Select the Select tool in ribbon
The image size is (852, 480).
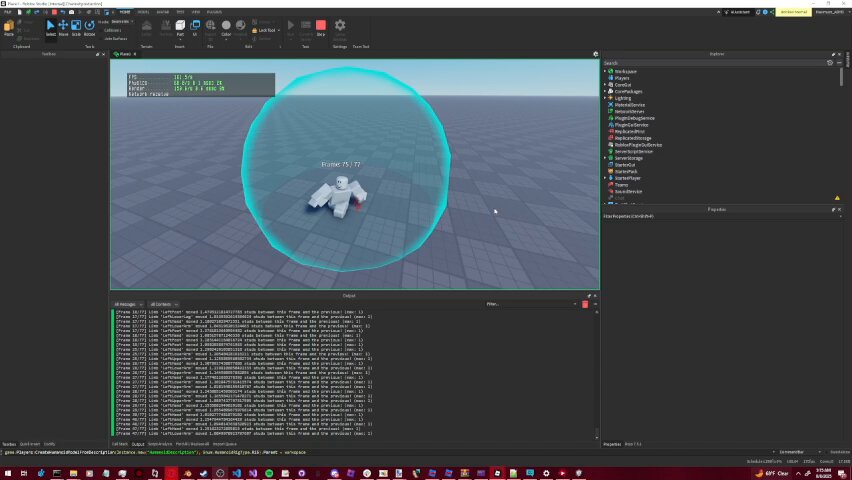point(51,28)
